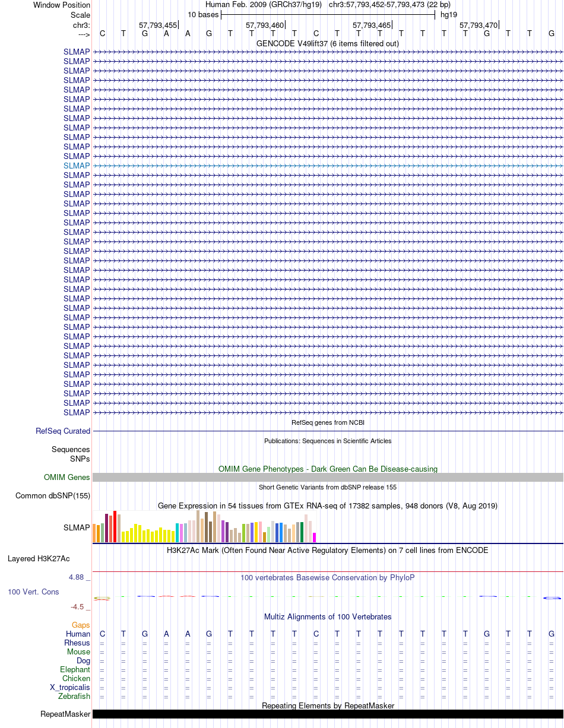Image resolution: width=564 pixels, height=728 pixels.
Task: Click the Window Position label
Action: point(62,5)
